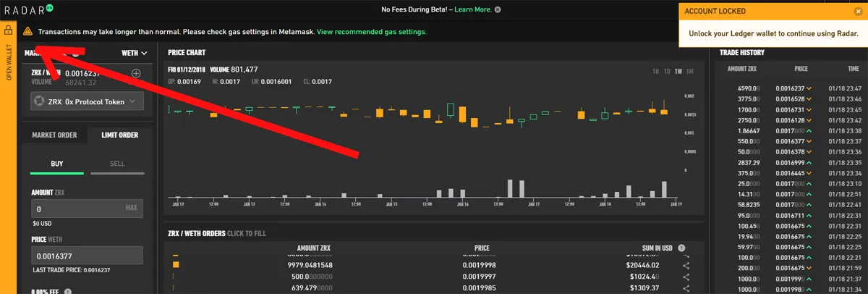The width and height of the screenshot is (868, 294).
Task: Open View recommended gas settings link
Action: coord(371,32)
